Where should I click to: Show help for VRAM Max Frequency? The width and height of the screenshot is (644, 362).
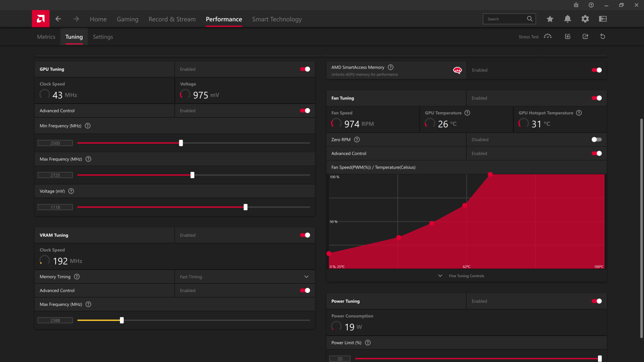click(x=88, y=304)
